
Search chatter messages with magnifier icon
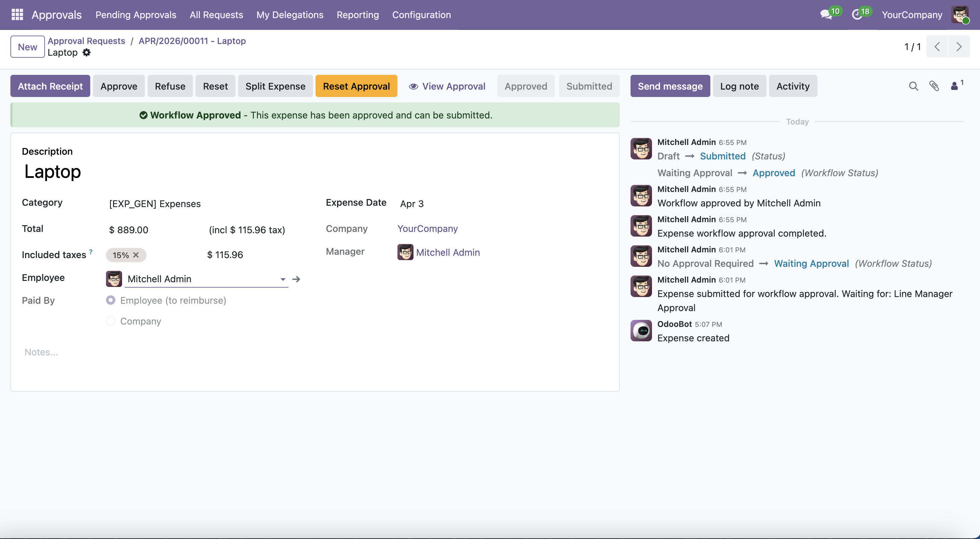[x=913, y=86]
